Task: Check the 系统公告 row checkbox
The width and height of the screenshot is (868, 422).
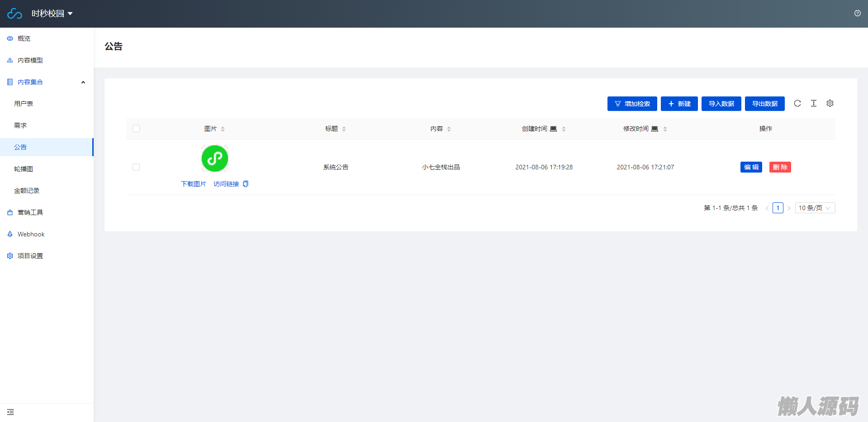Action: tap(136, 167)
